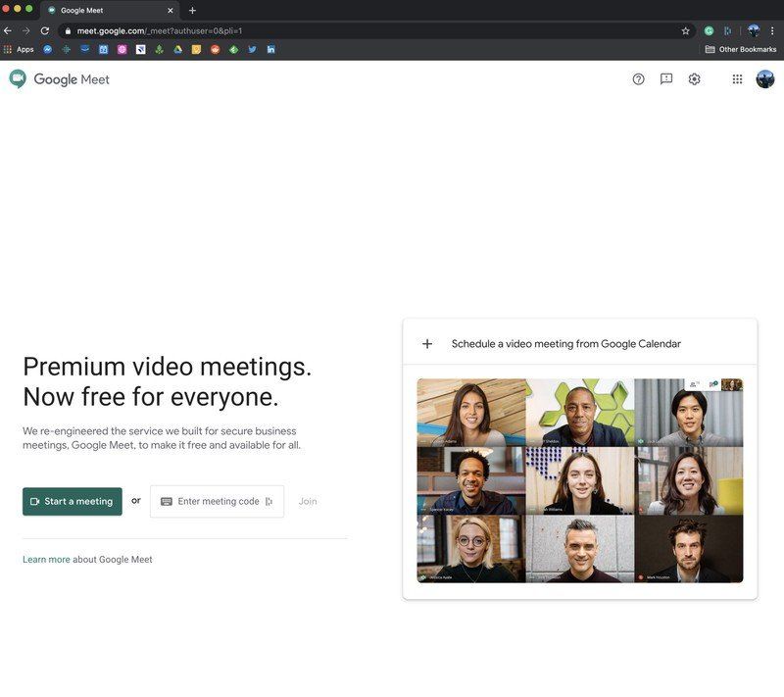
Task: Open Chrome's three-dot menu
Action: tap(773, 30)
